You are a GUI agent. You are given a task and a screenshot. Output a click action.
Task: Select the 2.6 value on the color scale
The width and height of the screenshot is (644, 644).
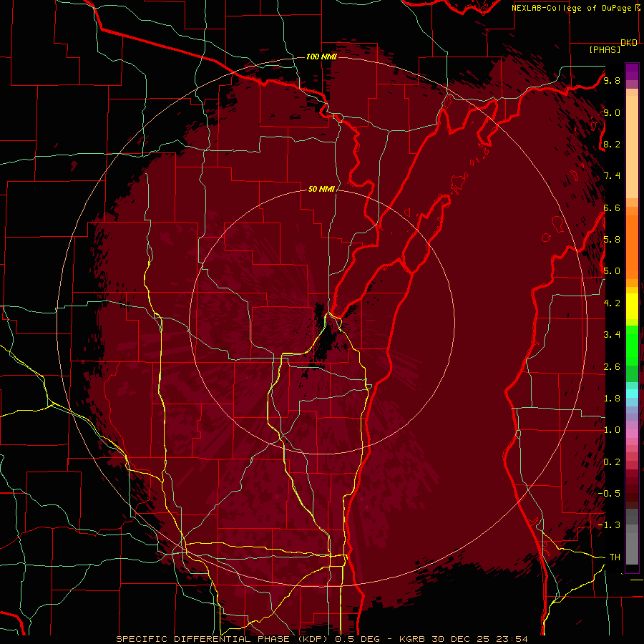click(612, 366)
